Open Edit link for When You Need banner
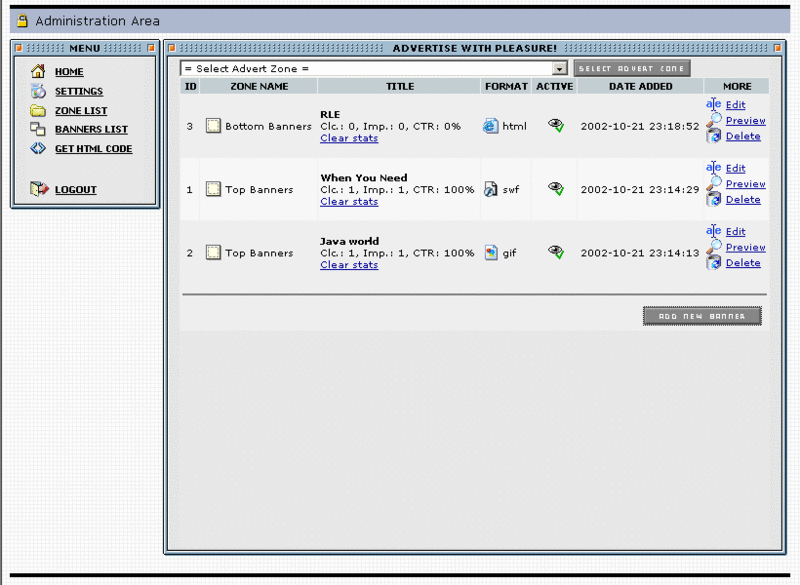 [736, 168]
